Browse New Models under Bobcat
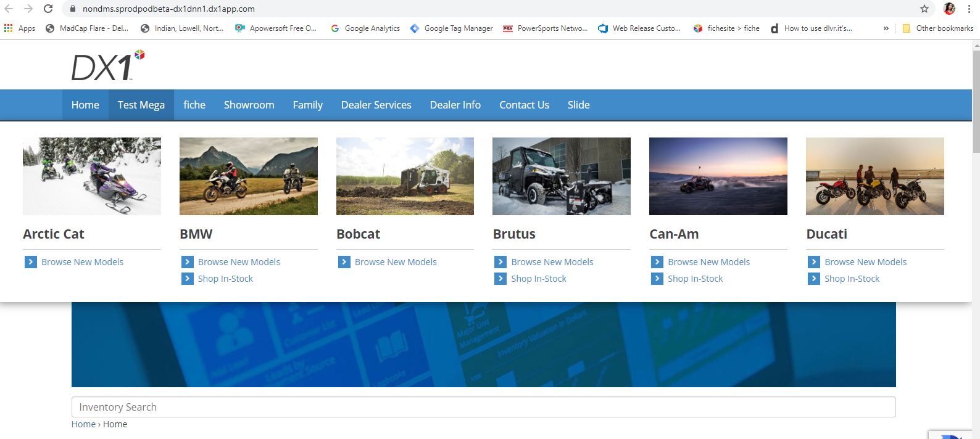 [x=396, y=262]
